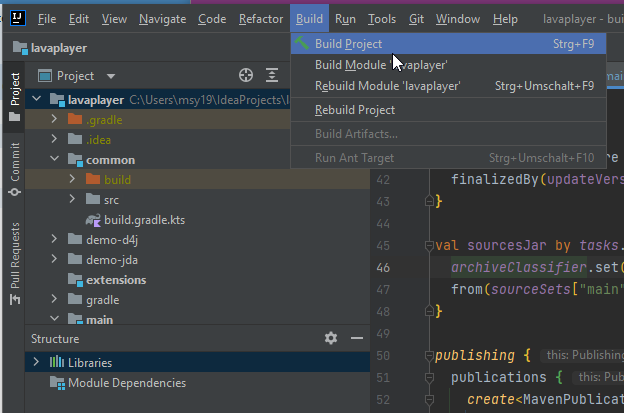Image resolution: width=624 pixels, height=413 pixels.
Task: Toggle the Project tool window sidebar tab
Action: point(14,91)
